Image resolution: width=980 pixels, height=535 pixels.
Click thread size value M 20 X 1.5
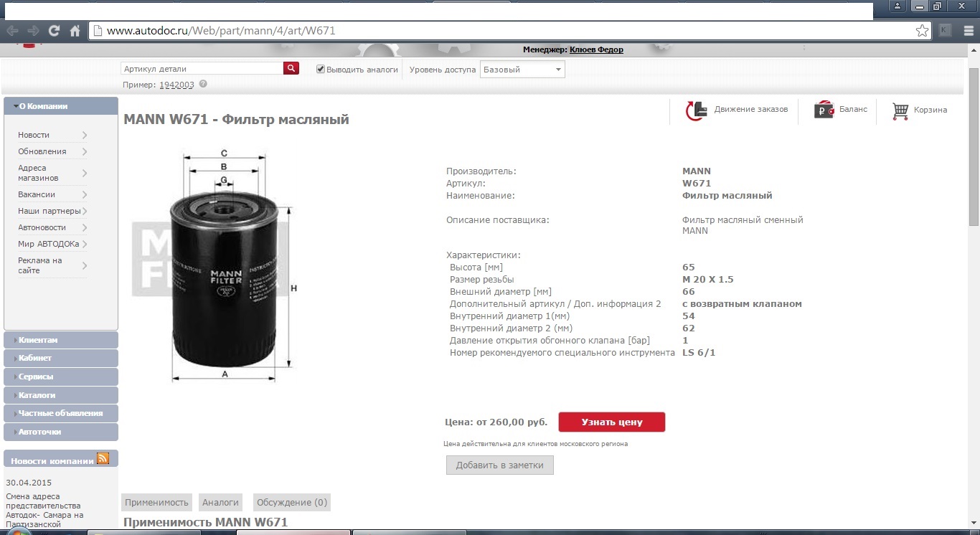click(708, 279)
